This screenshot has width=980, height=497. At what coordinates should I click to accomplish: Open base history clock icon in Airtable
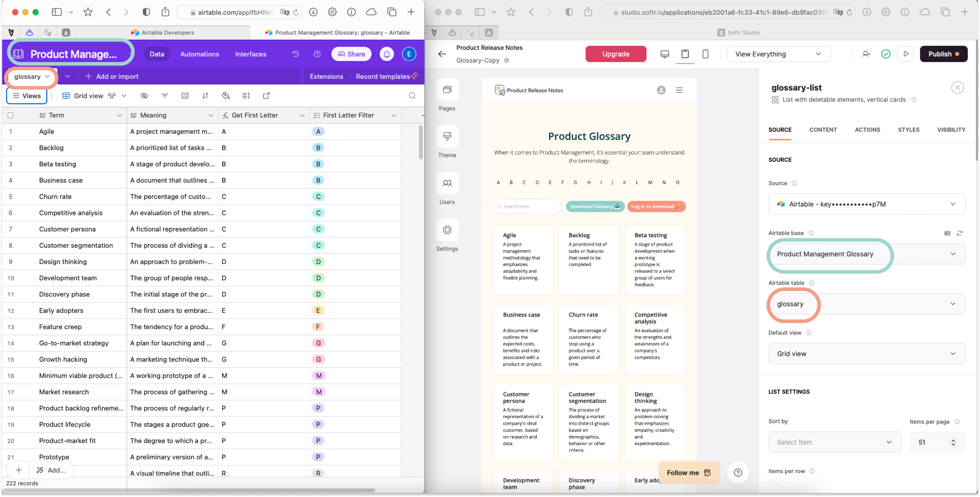[296, 54]
